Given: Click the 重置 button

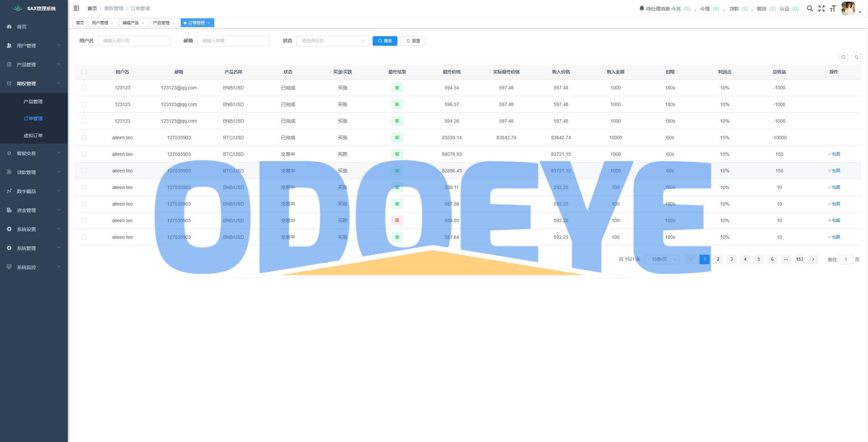Looking at the screenshot, I should click(413, 41).
